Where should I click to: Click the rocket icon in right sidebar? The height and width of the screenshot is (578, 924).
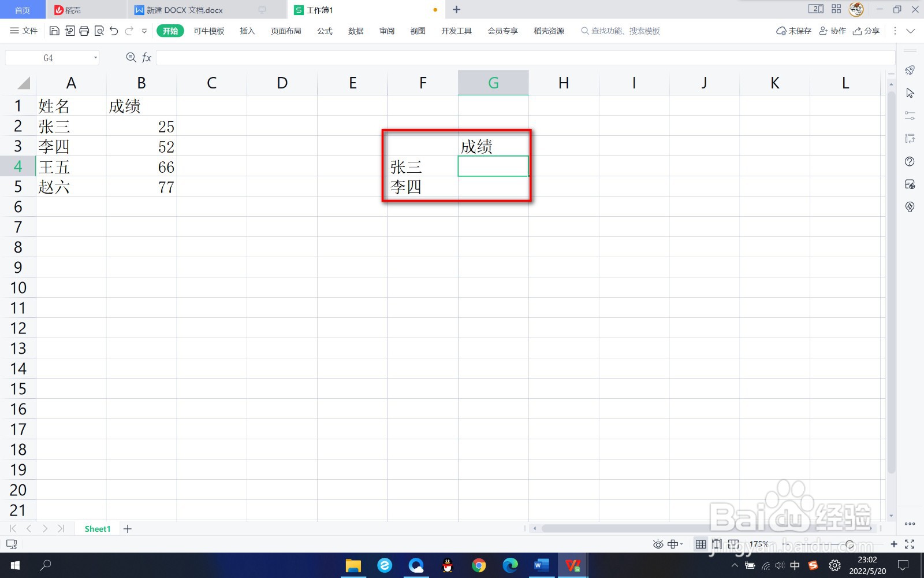pos(910,71)
